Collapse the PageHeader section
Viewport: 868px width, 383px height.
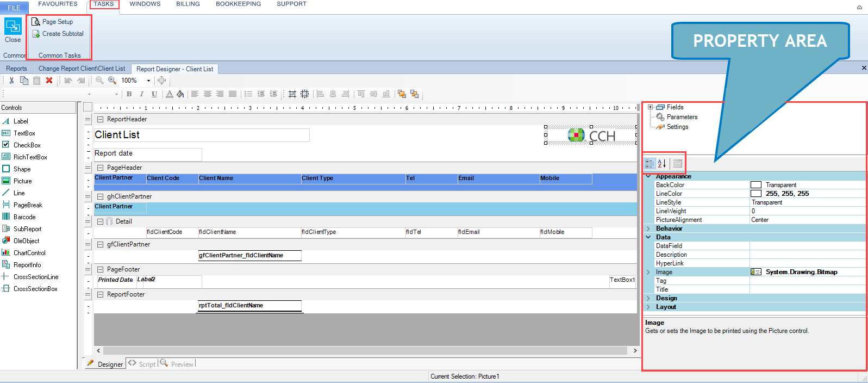(x=100, y=168)
